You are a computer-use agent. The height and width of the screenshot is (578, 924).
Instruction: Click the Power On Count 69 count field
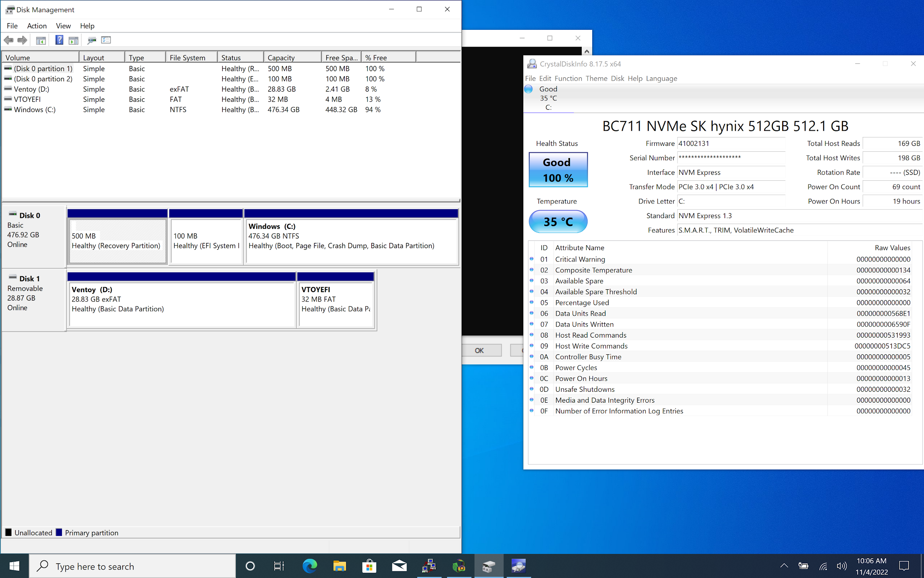(x=892, y=187)
